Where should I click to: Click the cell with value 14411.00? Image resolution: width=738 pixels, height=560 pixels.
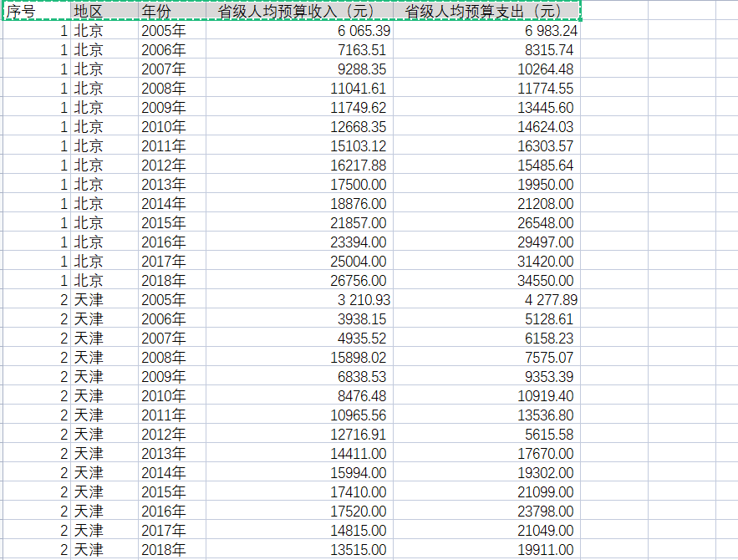[299, 453]
